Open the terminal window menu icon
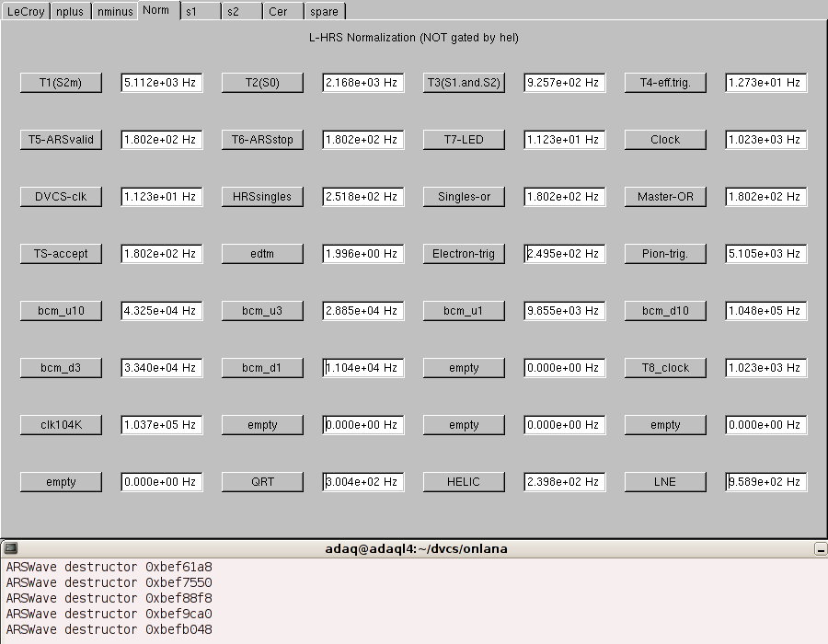Screen dimensions: 828x644 (x=10, y=548)
